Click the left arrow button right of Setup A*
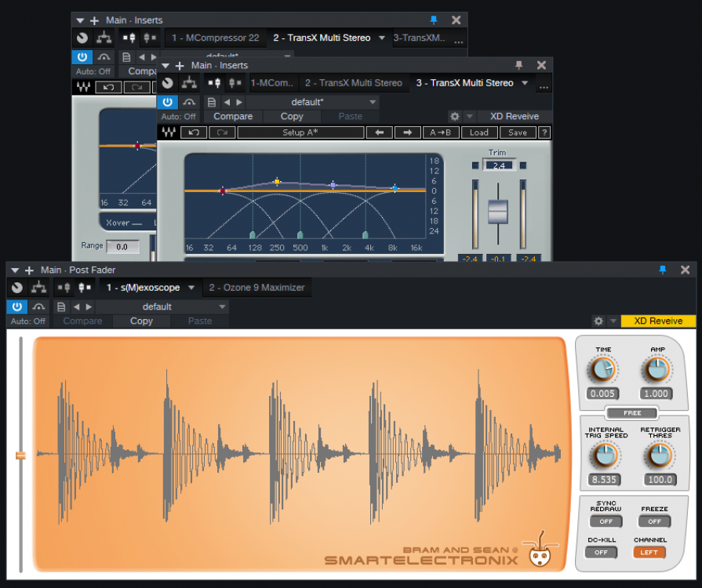The height and width of the screenshot is (588, 702). point(379,132)
